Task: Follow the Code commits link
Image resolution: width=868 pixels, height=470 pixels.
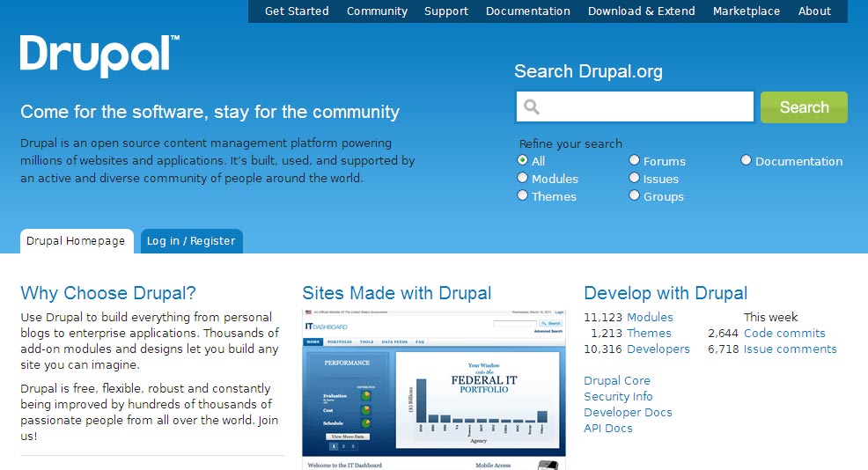Action: click(784, 334)
